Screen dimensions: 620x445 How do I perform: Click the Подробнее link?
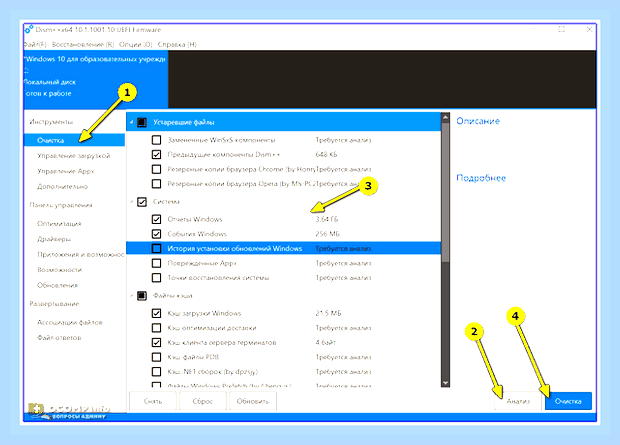tap(481, 178)
